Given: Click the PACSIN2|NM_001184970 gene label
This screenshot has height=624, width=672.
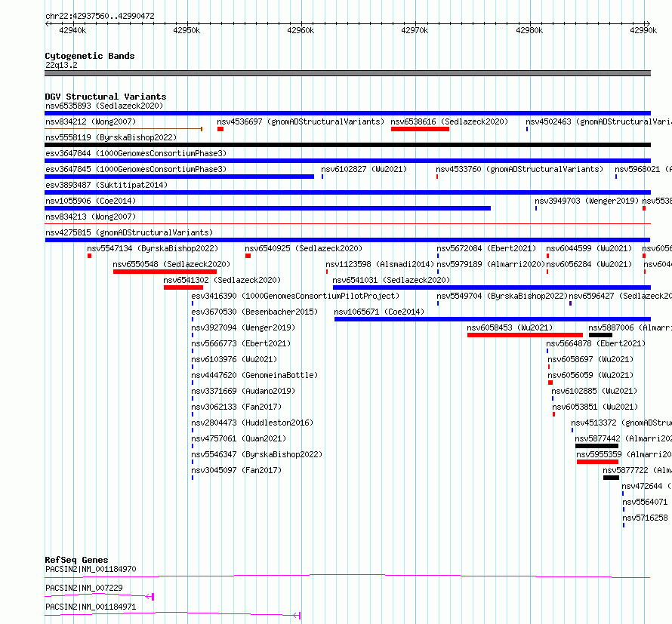Looking at the screenshot, I should (x=91, y=569).
